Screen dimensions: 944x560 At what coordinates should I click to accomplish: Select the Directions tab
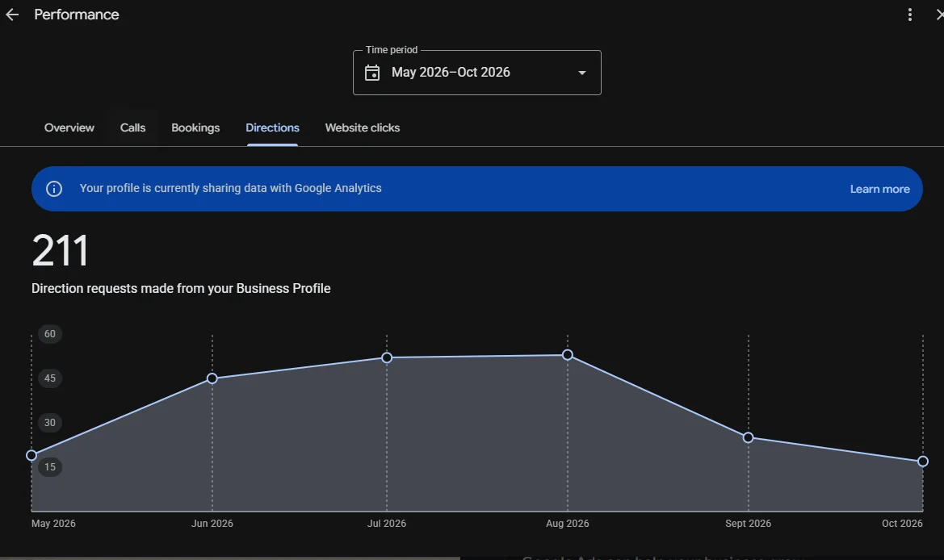(272, 127)
